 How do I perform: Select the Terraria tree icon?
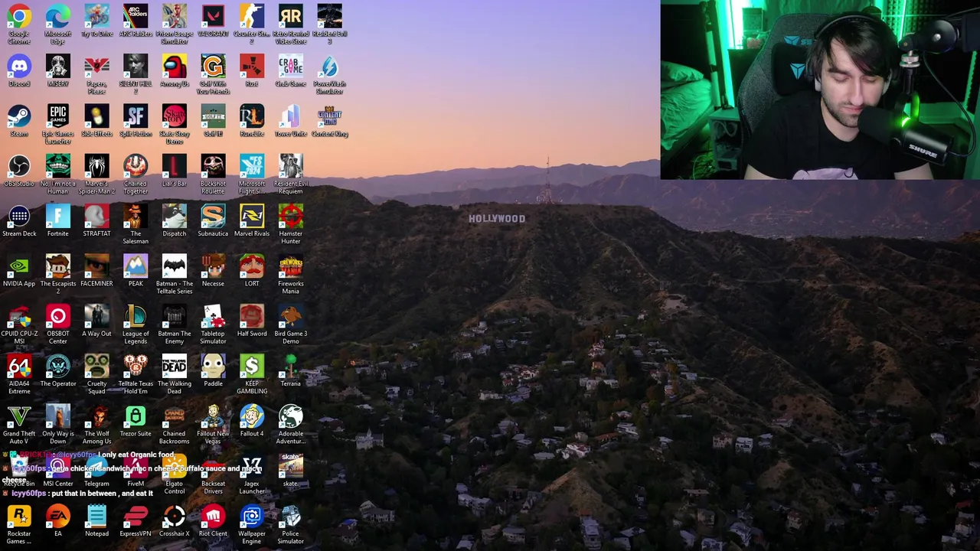(291, 366)
